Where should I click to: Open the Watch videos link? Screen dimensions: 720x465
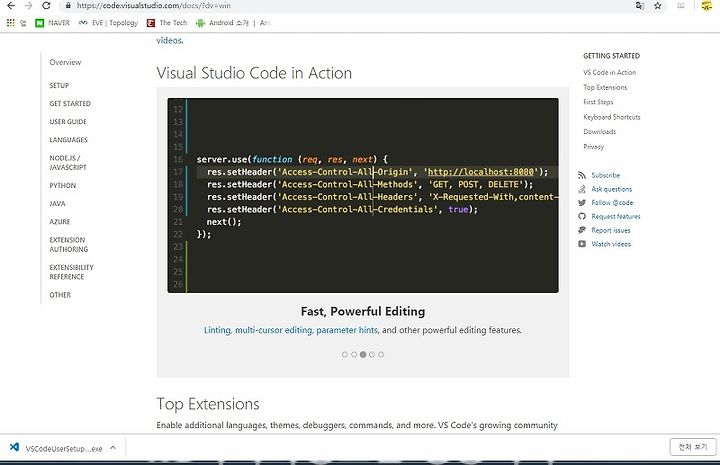611,244
